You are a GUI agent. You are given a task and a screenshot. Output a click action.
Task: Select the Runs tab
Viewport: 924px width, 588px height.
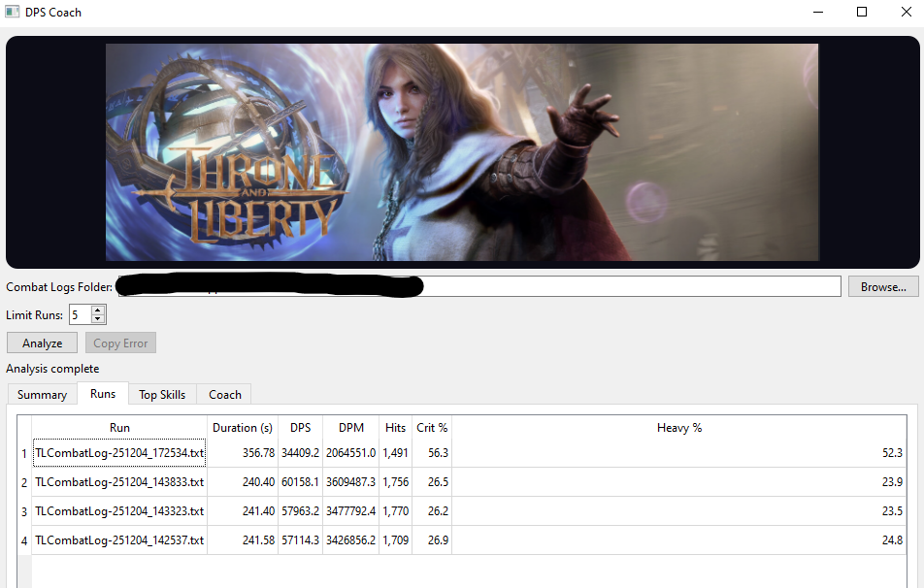pos(103,394)
